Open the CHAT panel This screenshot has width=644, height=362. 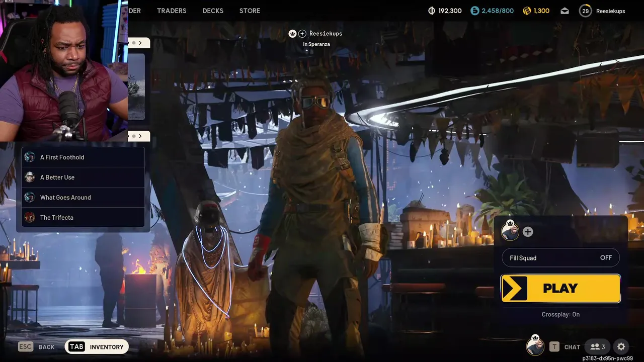[x=572, y=347]
